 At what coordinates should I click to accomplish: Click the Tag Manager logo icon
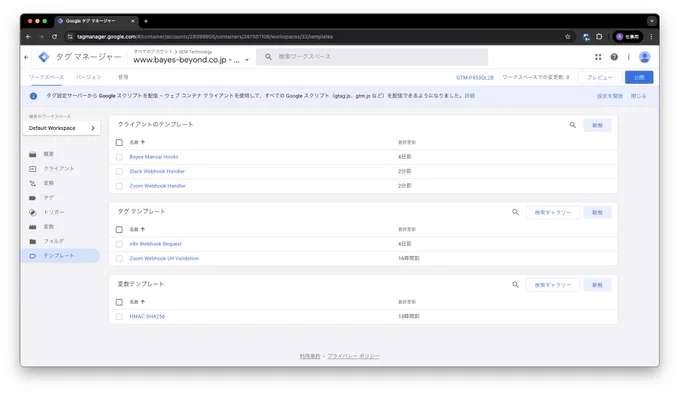coord(44,57)
